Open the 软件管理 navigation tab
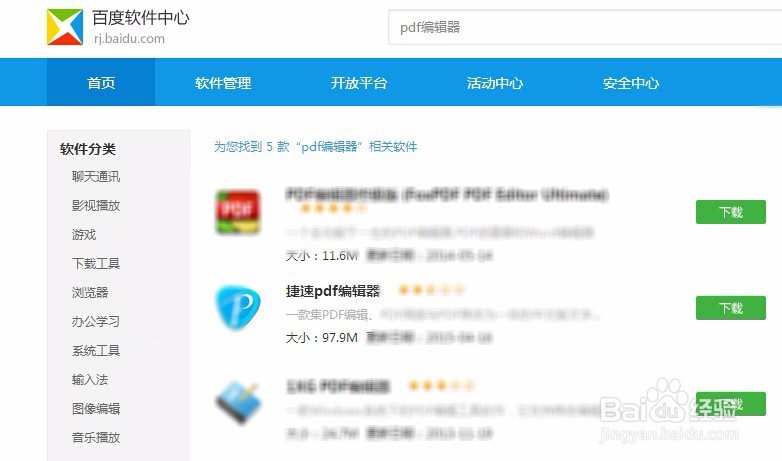Screen dimensions: 782x461 [223, 82]
